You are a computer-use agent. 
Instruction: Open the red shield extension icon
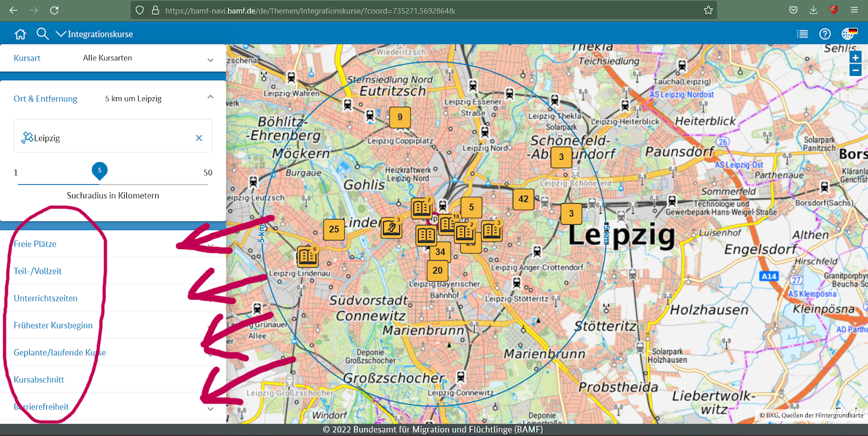(x=834, y=10)
